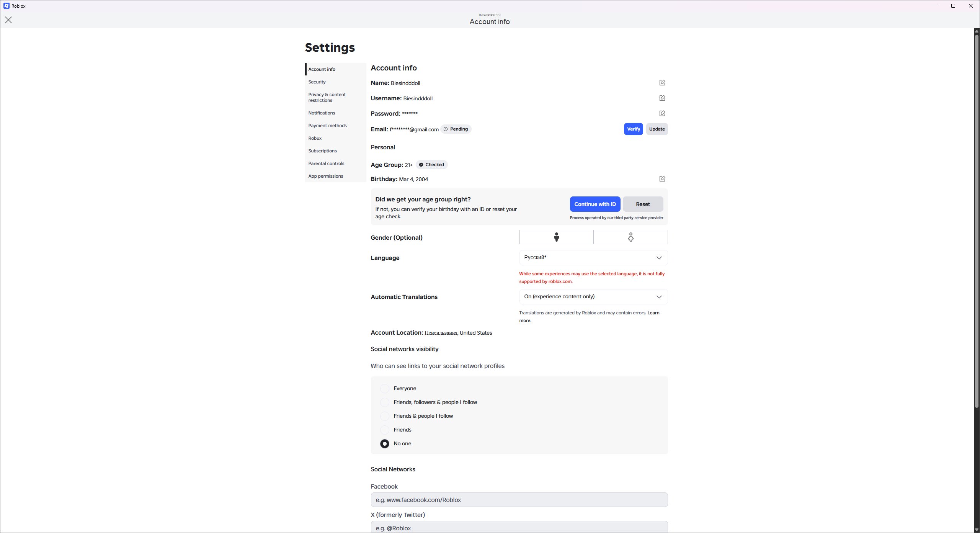The image size is (980, 533).
Task: Select the Friends only radio option
Action: 384,430
